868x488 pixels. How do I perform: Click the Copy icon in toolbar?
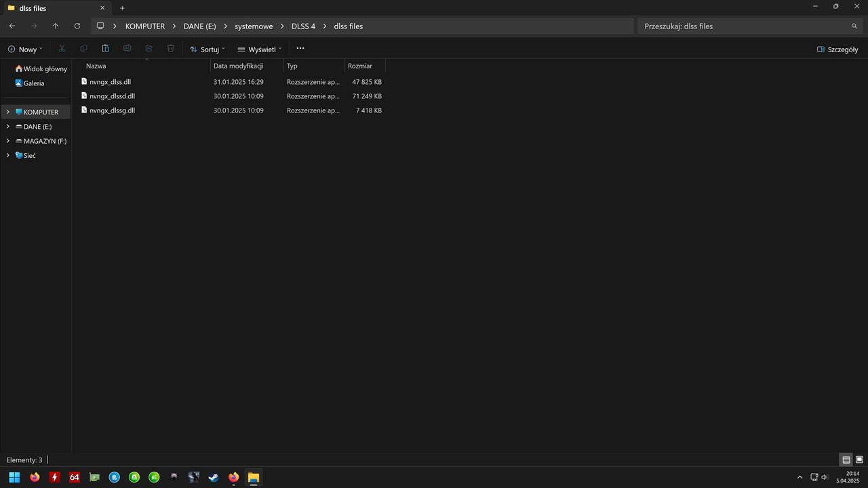click(x=83, y=49)
